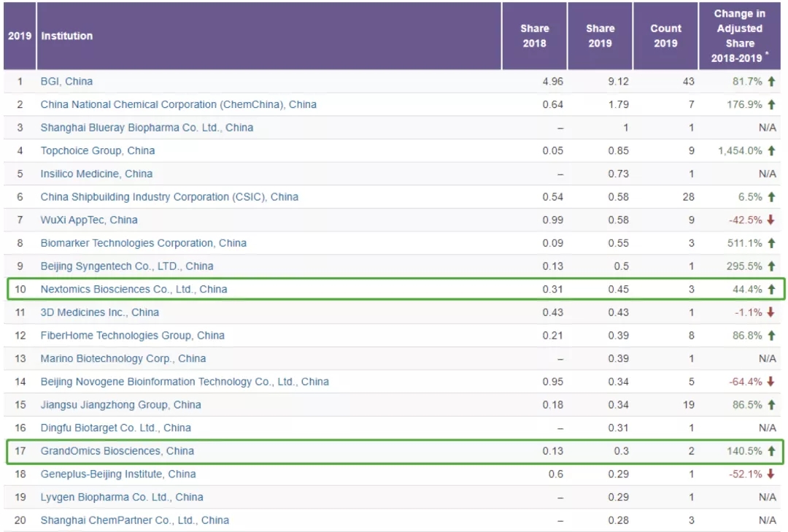Select Count 2019 value 43 for BGI
Image resolution: width=788 pixels, height=532 pixels.
(689, 82)
